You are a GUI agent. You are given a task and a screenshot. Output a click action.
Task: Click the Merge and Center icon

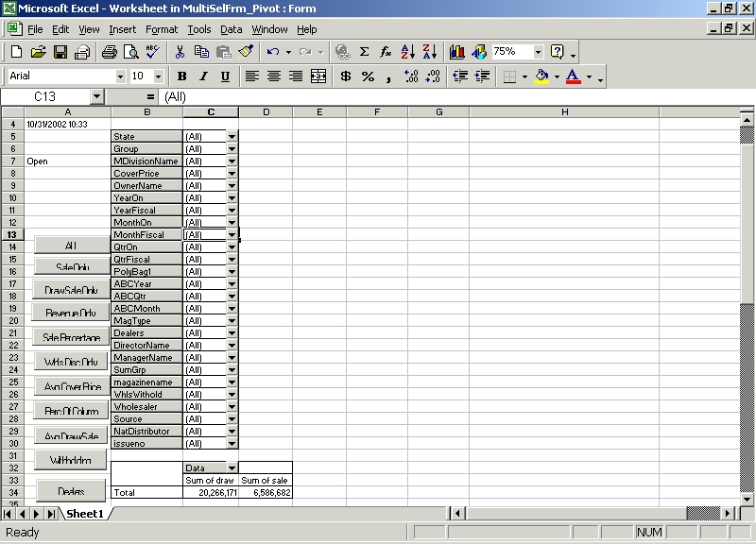318,76
